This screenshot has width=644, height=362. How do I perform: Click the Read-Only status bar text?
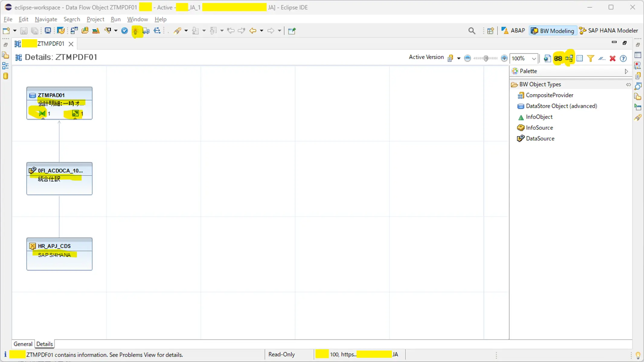pyautogui.click(x=281, y=354)
